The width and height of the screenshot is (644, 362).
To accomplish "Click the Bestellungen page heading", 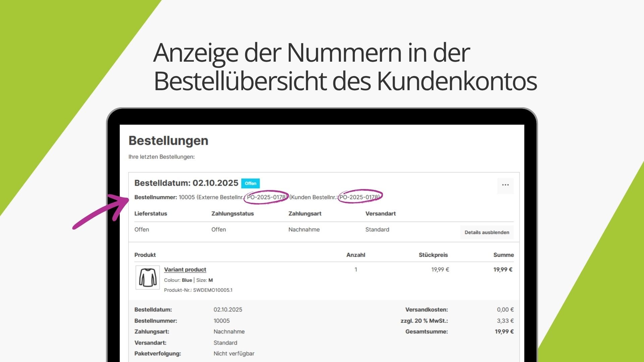I will coord(168,141).
